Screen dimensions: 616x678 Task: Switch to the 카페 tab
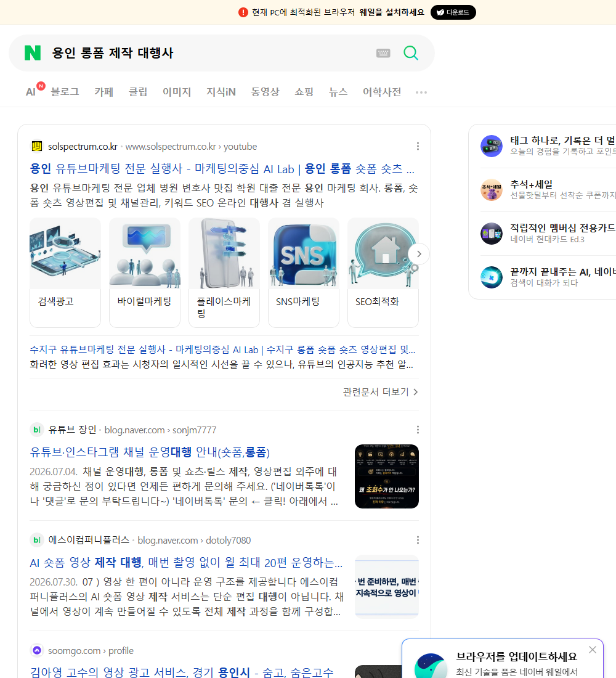(x=103, y=92)
